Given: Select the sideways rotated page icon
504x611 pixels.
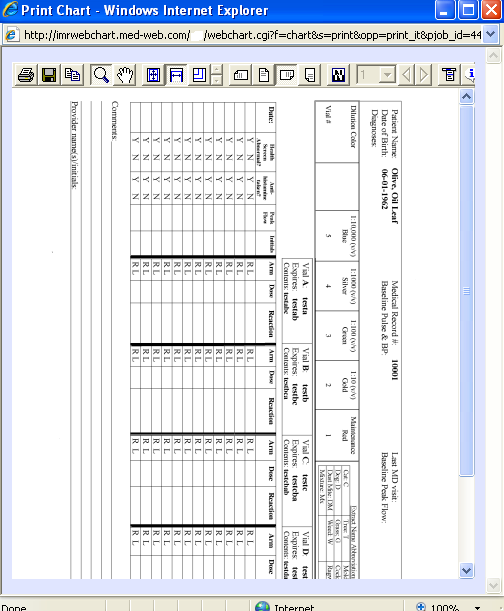Looking at the screenshot, I should [287, 74].
